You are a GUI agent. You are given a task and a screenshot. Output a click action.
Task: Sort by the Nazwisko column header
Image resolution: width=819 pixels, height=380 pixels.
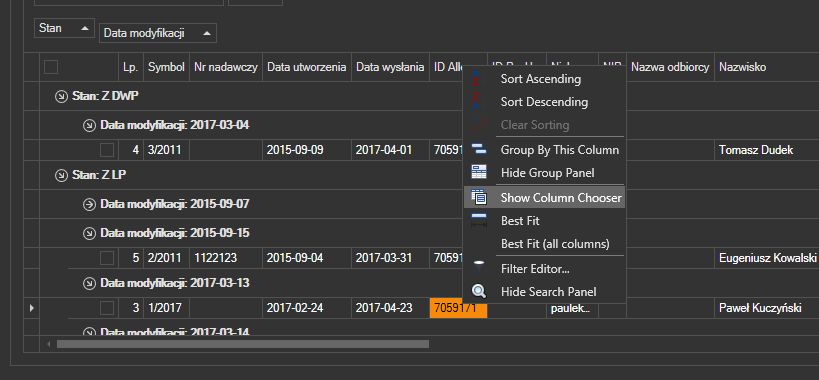click(x=766, y=67)
